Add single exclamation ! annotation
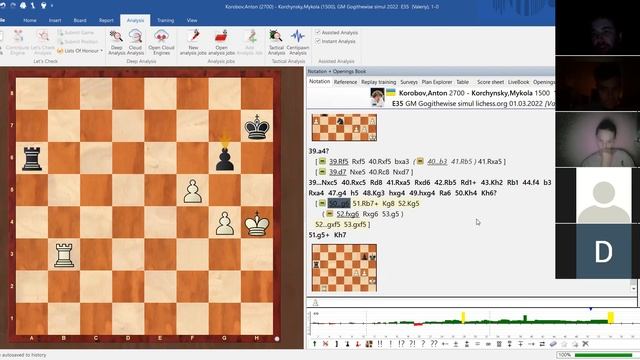 391,344
